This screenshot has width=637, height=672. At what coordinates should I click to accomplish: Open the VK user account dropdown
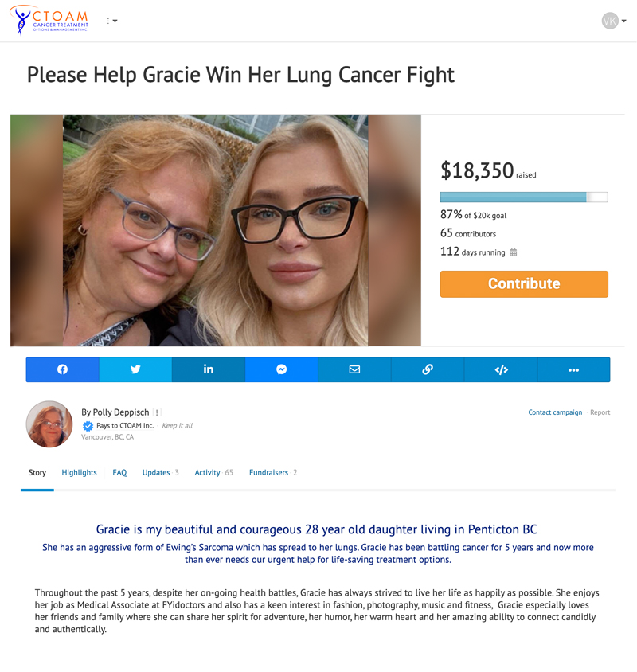coord(614,21)
